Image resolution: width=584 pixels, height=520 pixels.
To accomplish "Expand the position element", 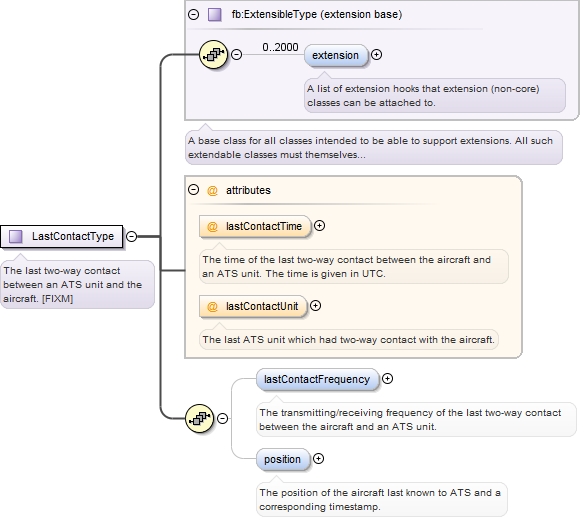I will point(318,459).
